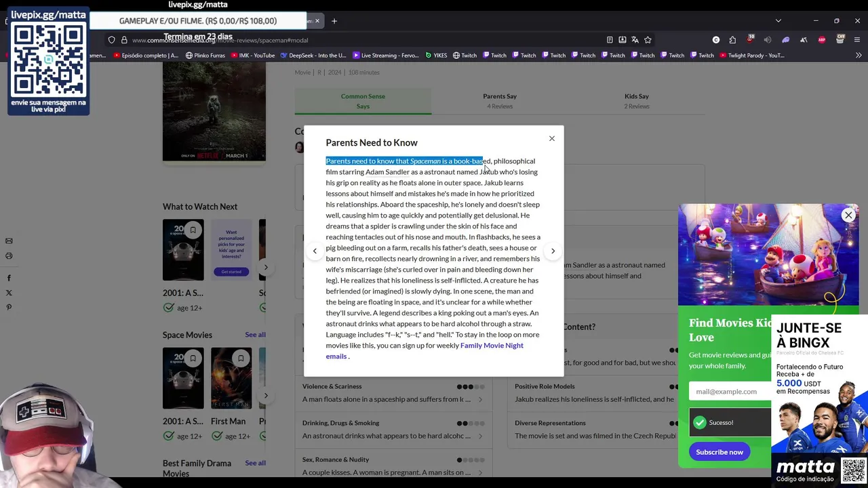Click the lock site info icon

(124, 40)
